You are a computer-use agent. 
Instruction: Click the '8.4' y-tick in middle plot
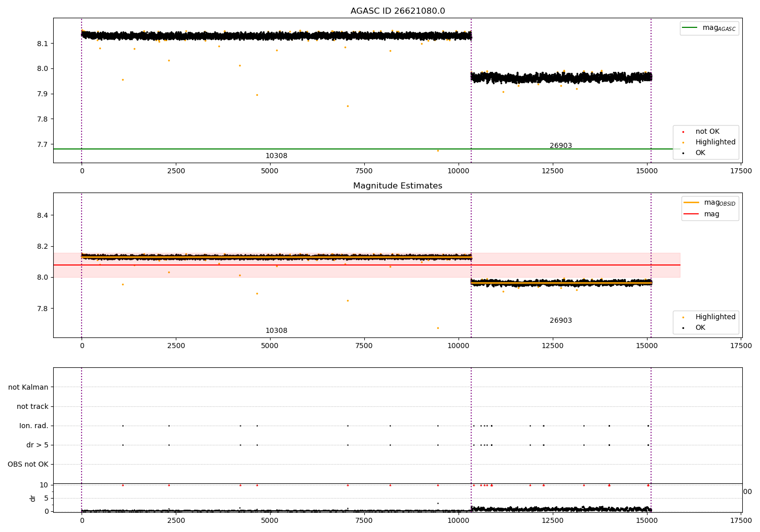[43, 215]
